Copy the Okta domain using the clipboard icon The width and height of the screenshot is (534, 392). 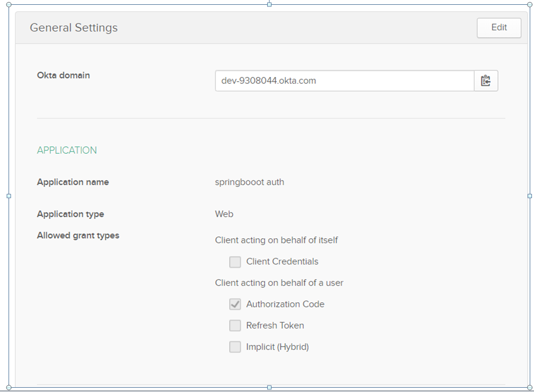tap(485, 81)
